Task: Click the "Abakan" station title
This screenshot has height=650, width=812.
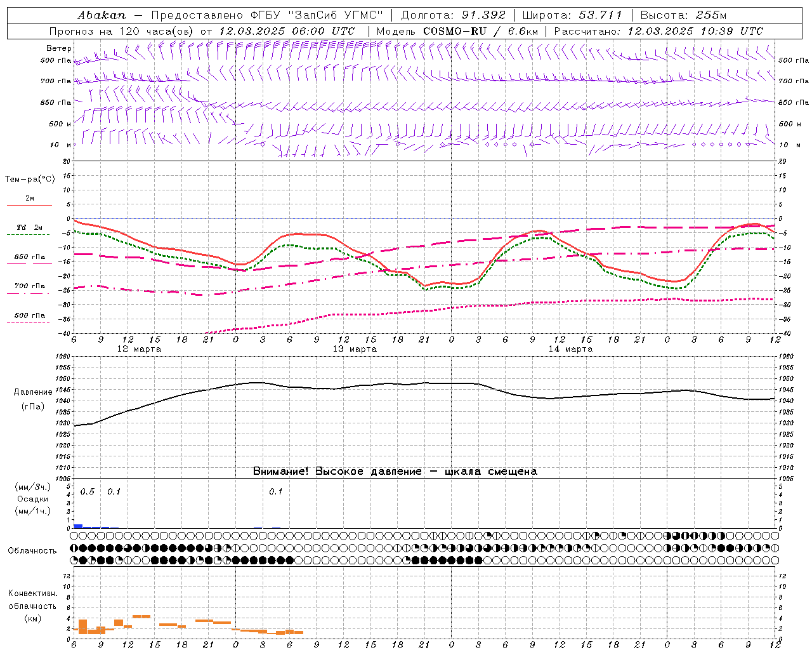Action: tap(101, 15)
